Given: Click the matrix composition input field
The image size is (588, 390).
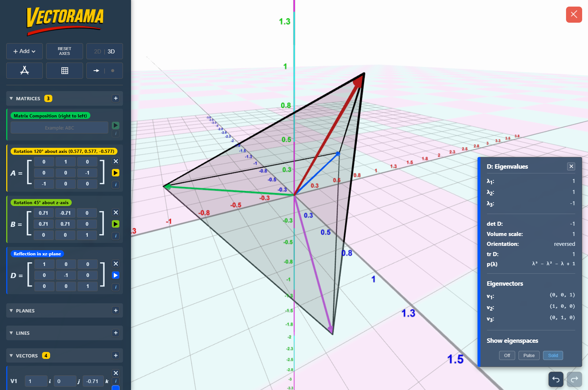Looking at the screenshot, I should coord(59,128).
